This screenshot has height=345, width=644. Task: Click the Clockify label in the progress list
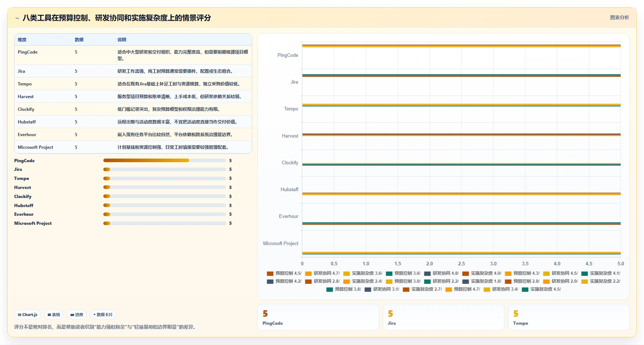pyautogui.click(x=23, y=197)
